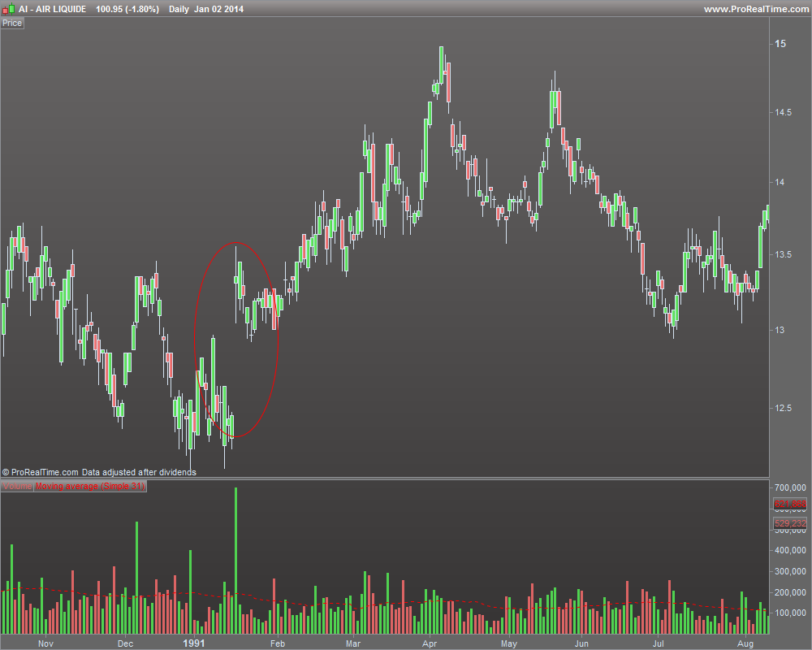Click the Dec label on time axis

coord(125,643)
